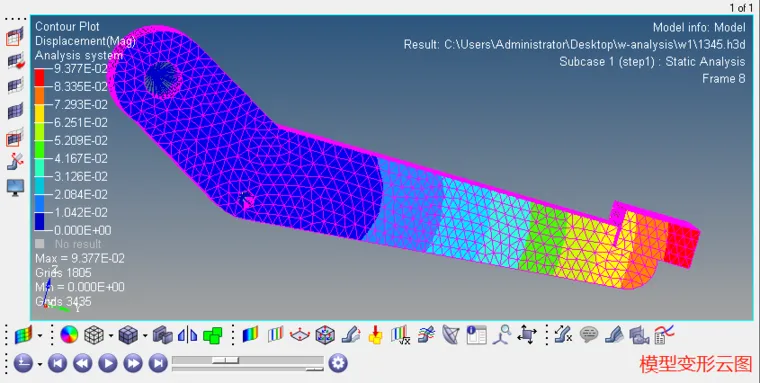Click the circular hole in the model

click(163, 79)
